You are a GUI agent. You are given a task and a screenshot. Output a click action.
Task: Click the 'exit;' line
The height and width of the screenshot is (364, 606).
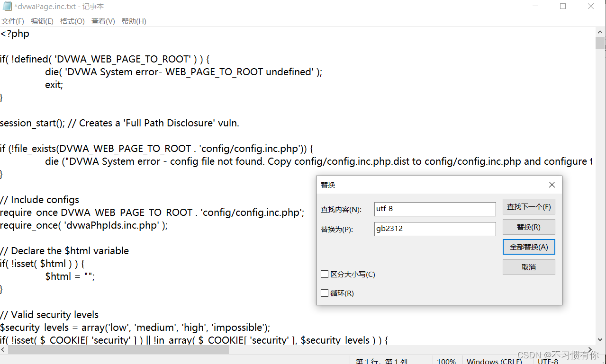tap(54, 85)
